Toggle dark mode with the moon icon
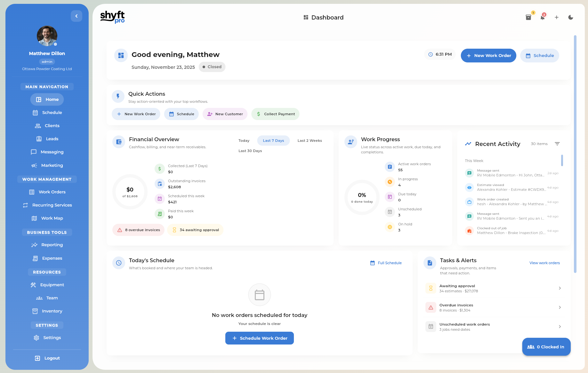The image size is (588, 373). click(x=571, y=17)
